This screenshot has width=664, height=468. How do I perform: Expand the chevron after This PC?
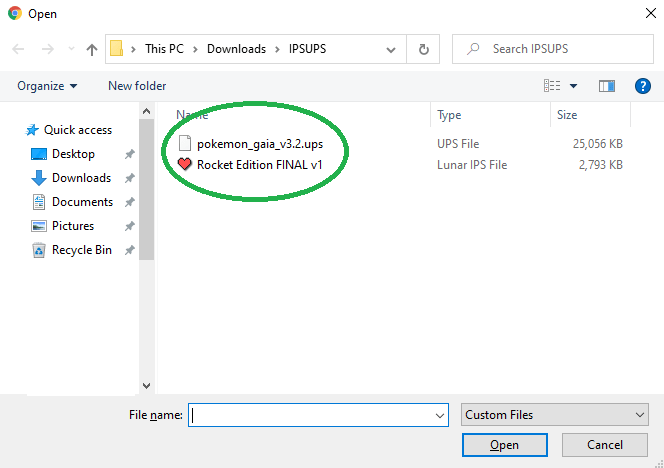tap(195, 50)
